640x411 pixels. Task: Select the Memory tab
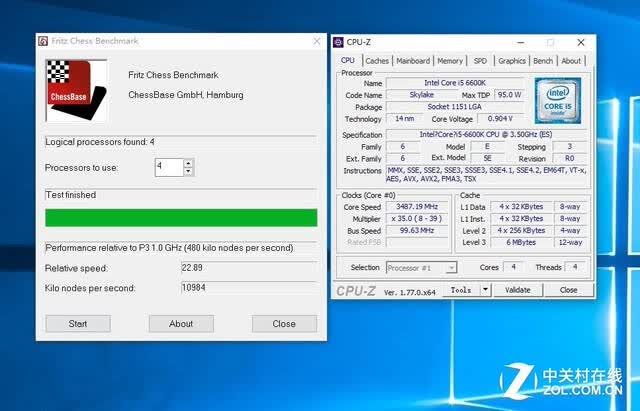450,61
